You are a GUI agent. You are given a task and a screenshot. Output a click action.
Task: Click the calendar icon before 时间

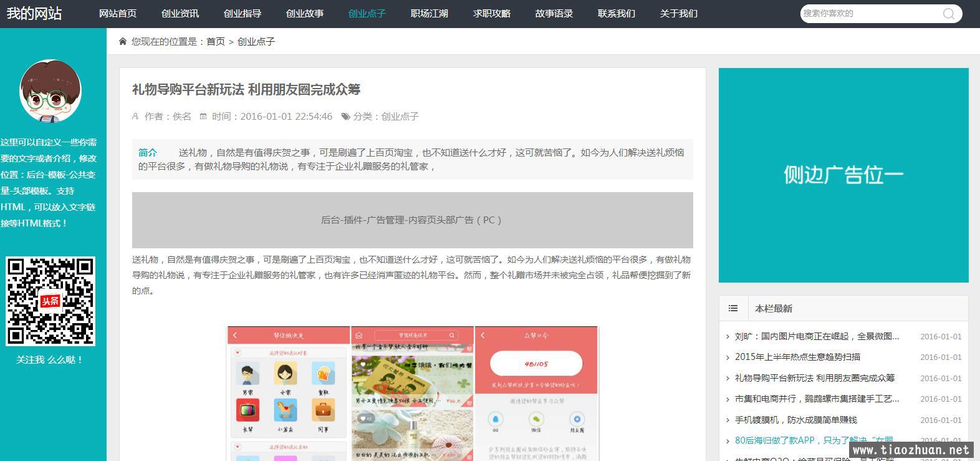(203, 117)
